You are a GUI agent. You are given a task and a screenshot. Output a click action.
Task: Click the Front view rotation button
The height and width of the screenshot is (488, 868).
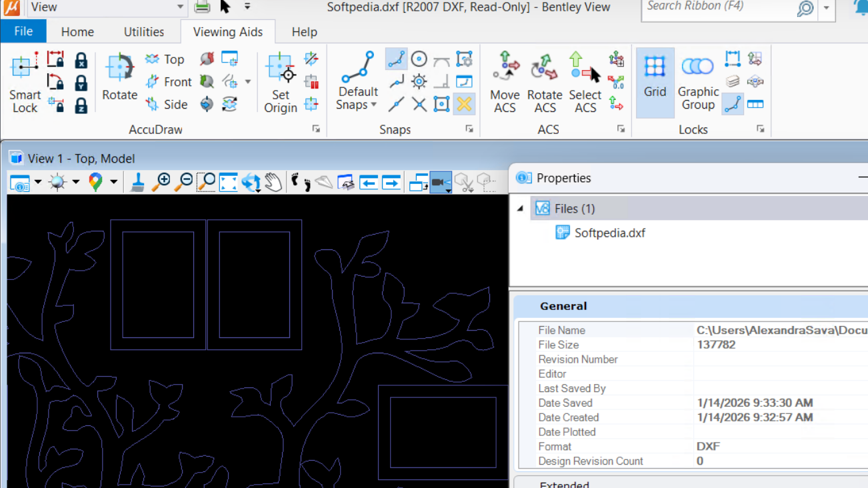[x=169, y=82]
